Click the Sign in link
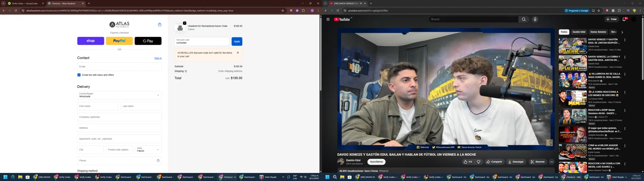Screen dimensions: 644x181 (x=158, y=58)
